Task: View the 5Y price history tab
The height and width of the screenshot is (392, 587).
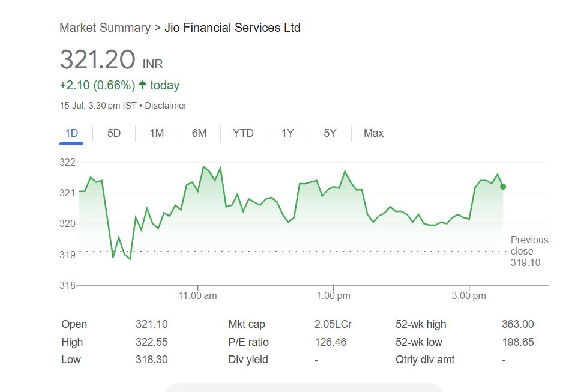Action: pos(330,133)
